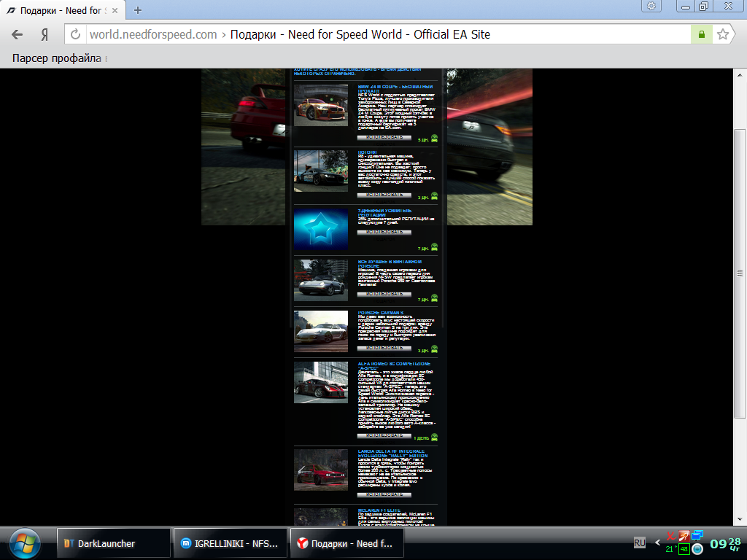The image size is (747, 560).
Task: Click the Yandex 'Я' home button
Action: click(44, 34)
